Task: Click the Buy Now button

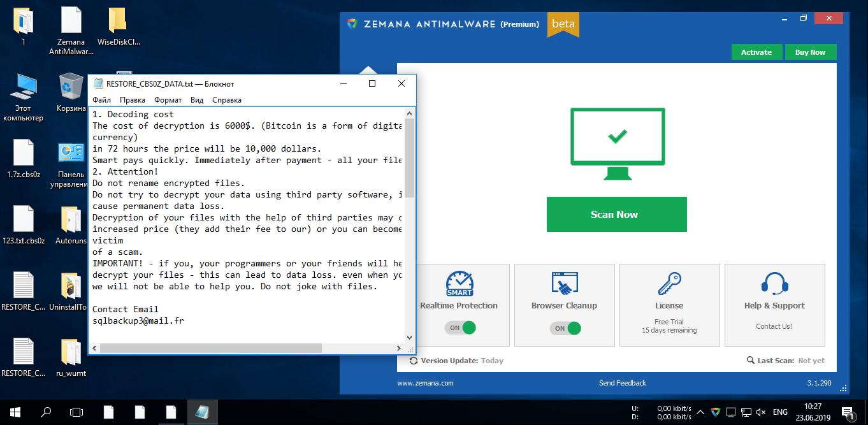Action: tap(810, 52)
